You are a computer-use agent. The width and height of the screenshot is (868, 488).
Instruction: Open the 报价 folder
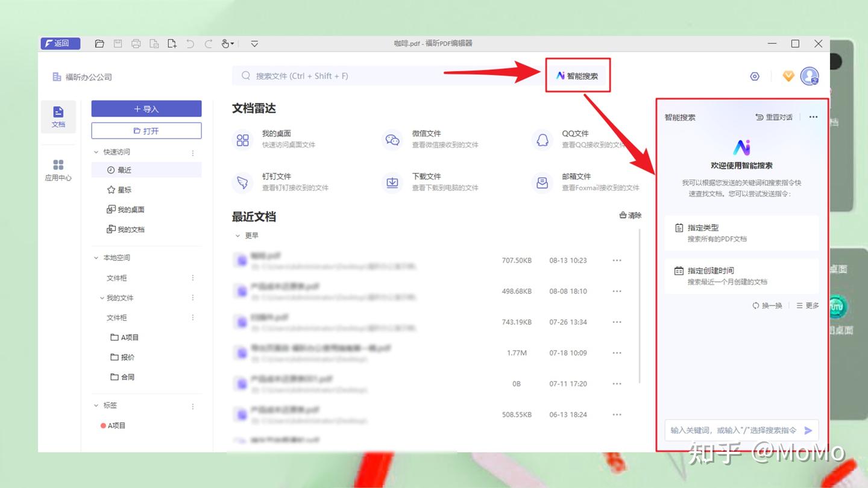(122, 357)
